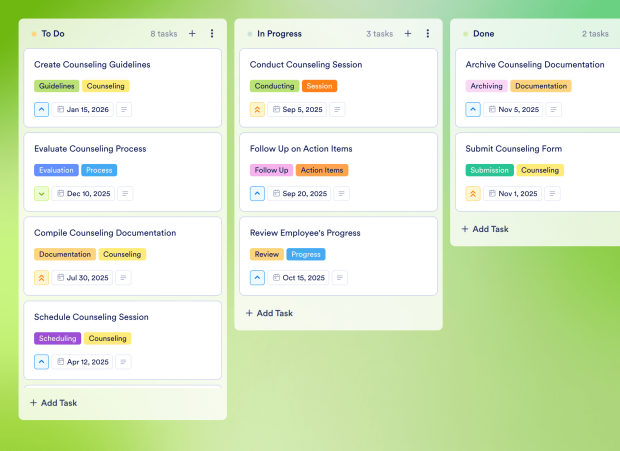Click Add Task in In Progress column
This screenshot has height=451, width=620.
pyautogui.click(x=269, y=313)
